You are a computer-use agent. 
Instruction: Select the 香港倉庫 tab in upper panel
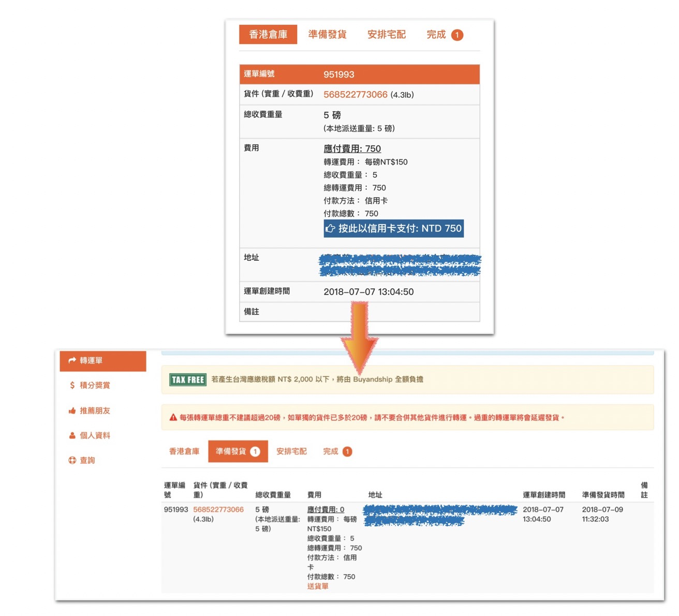point(268,35)
